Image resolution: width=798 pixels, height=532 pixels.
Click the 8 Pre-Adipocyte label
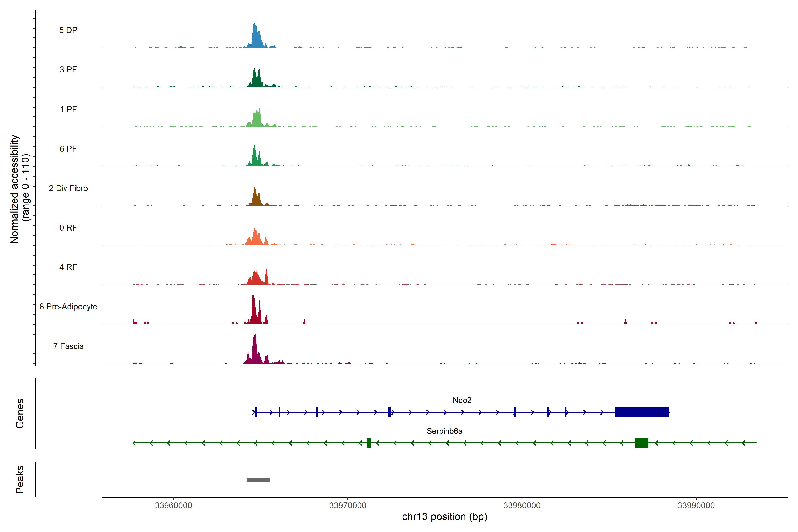pos(68,307)
